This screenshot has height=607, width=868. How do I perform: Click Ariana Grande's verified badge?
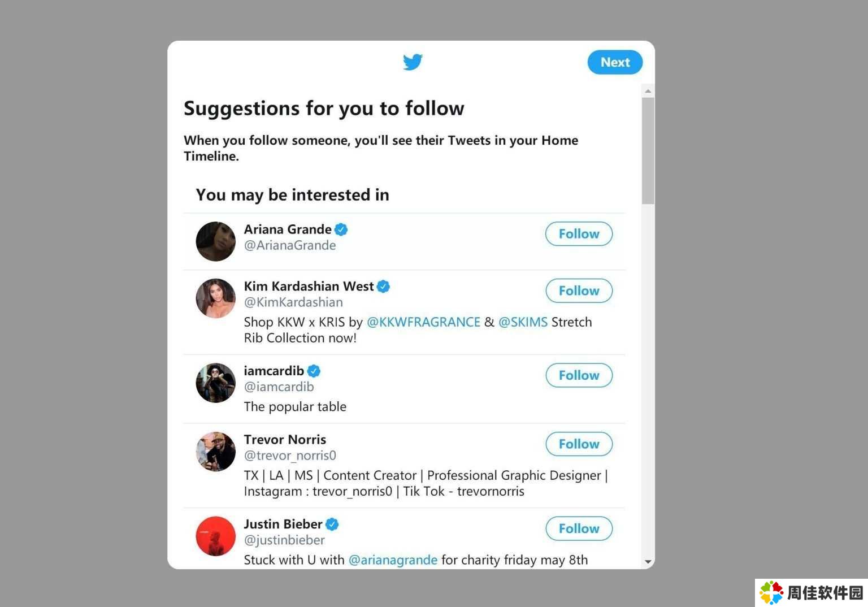[341, 229]
